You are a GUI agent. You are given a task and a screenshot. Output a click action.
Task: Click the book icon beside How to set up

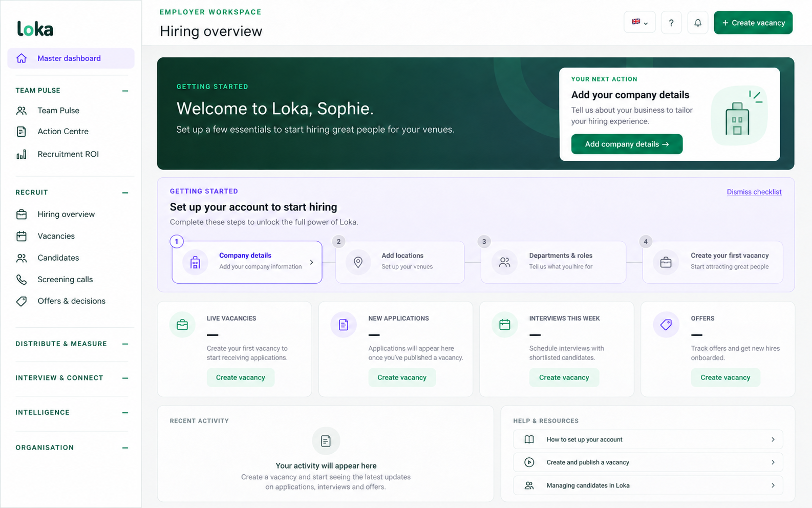tap(529, 439)
